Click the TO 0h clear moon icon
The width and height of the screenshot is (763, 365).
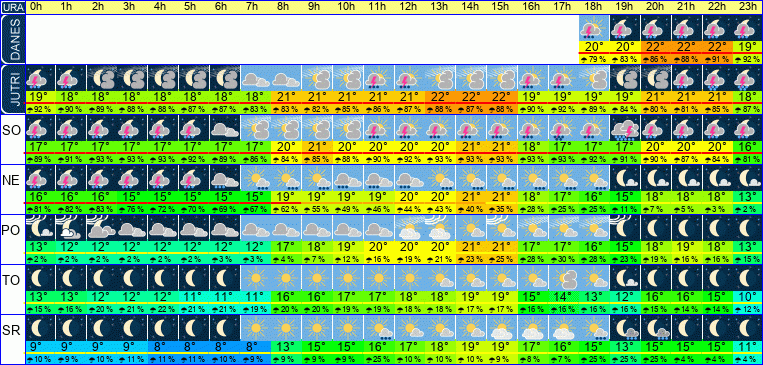coord(39,277)
